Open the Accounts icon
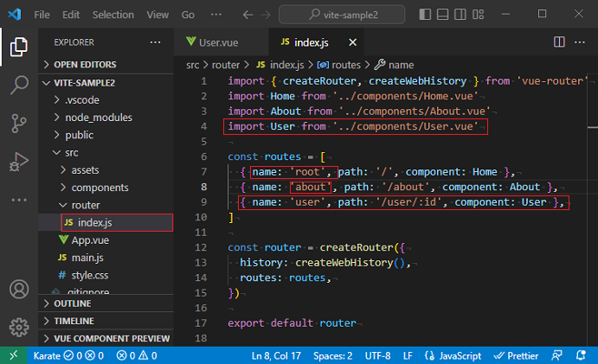598x364 pixels. [19, 290]
